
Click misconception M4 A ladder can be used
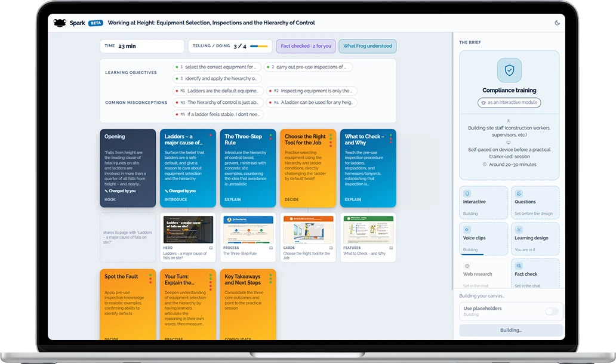(x=312, y=103)
